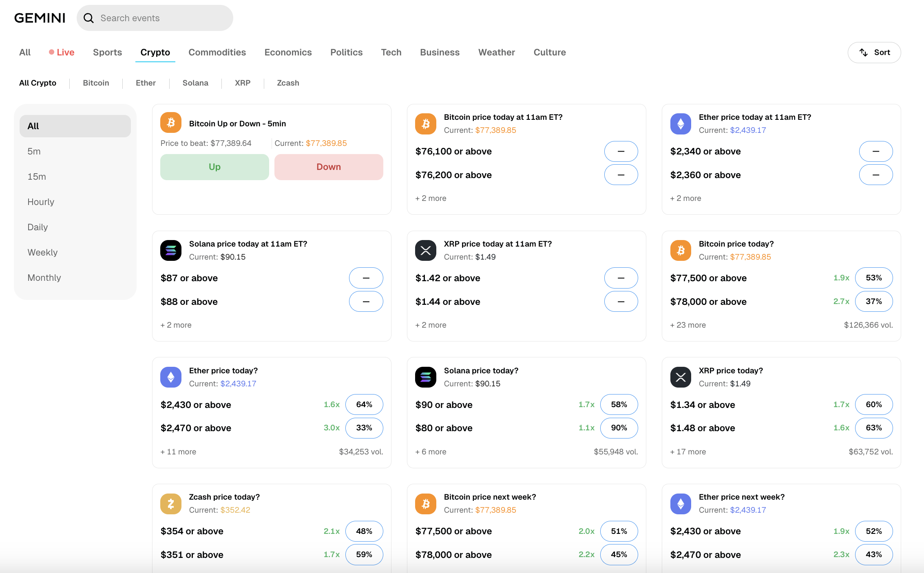Open the Bitcoin Up or Down - 5min title
The height and width of the screenshot is (573, 924).
tap(237, 123)
